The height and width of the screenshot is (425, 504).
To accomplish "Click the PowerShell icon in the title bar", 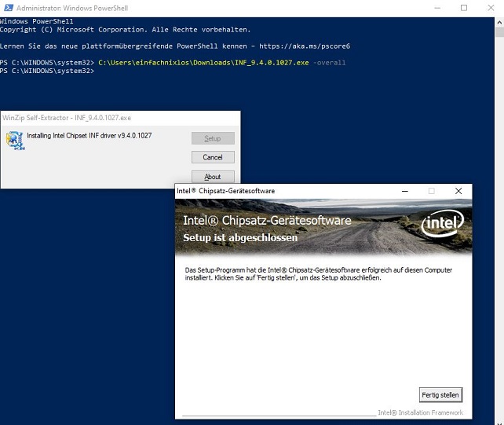I will point(9,8).
